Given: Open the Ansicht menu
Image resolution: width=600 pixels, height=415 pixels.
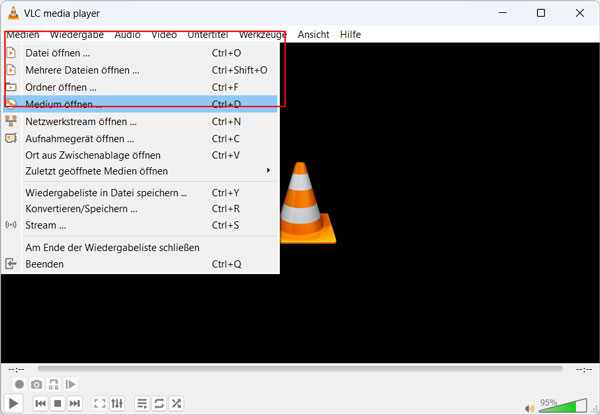Looking at the screenshot, I should [x=313, y=34].
